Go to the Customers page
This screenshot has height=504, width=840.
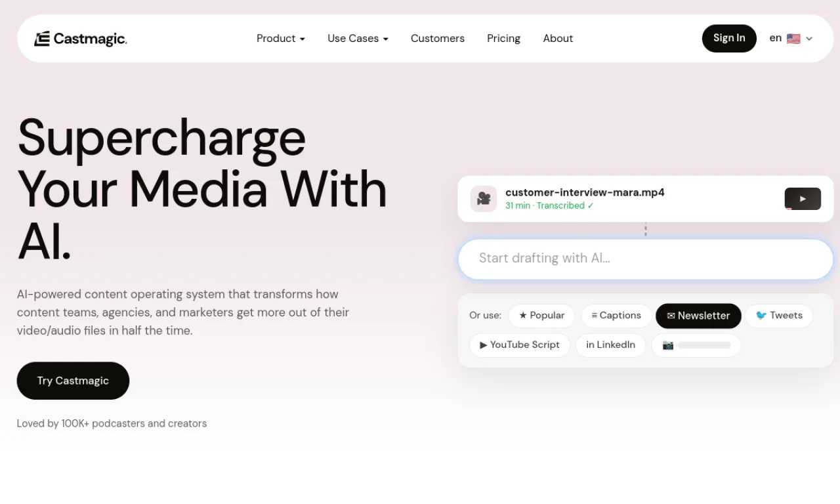438,39
